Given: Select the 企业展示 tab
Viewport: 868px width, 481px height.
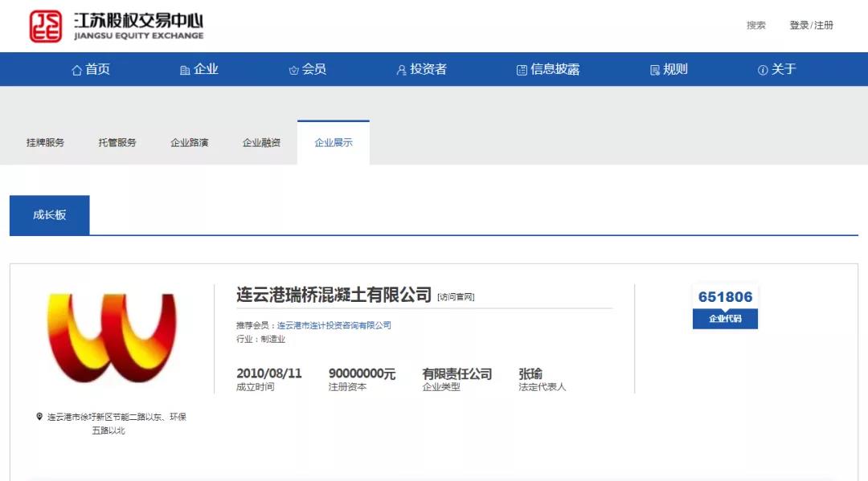Looking at the screenshot, I should 334,142.
